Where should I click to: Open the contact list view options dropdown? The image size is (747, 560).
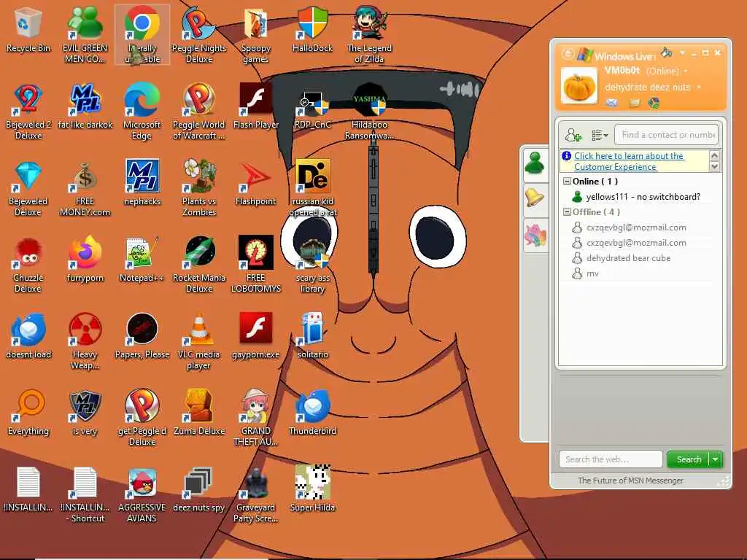[x=600, y=135]
